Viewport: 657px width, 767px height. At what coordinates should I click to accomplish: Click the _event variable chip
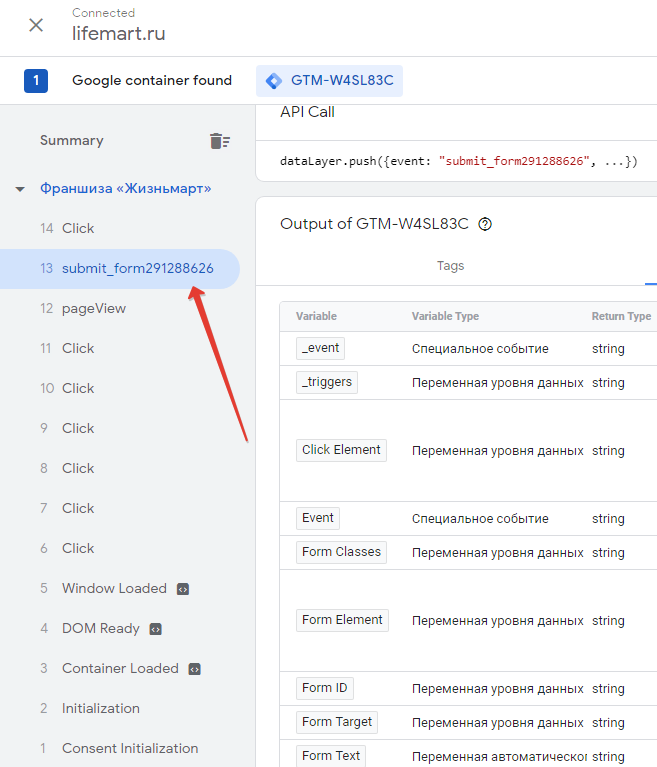(320, 348)
